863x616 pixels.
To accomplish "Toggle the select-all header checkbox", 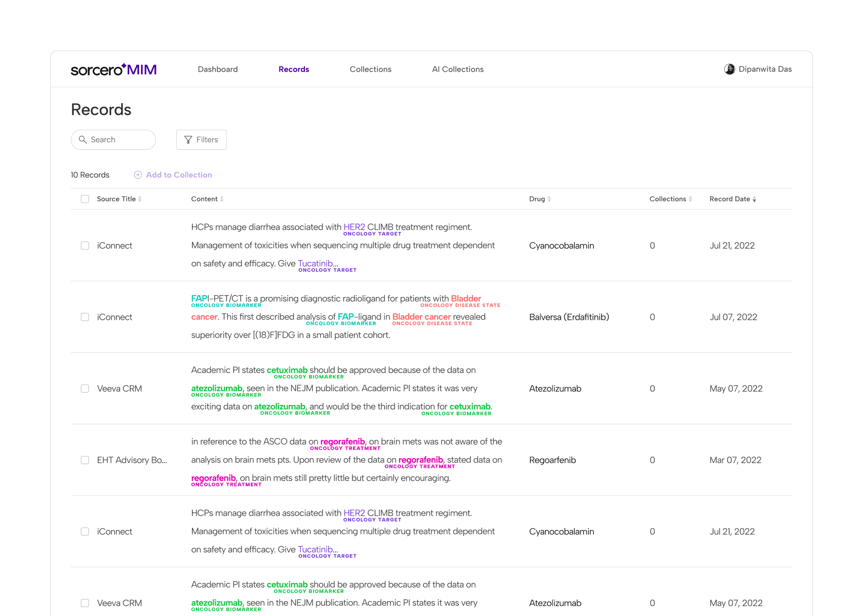I will 85,199.
